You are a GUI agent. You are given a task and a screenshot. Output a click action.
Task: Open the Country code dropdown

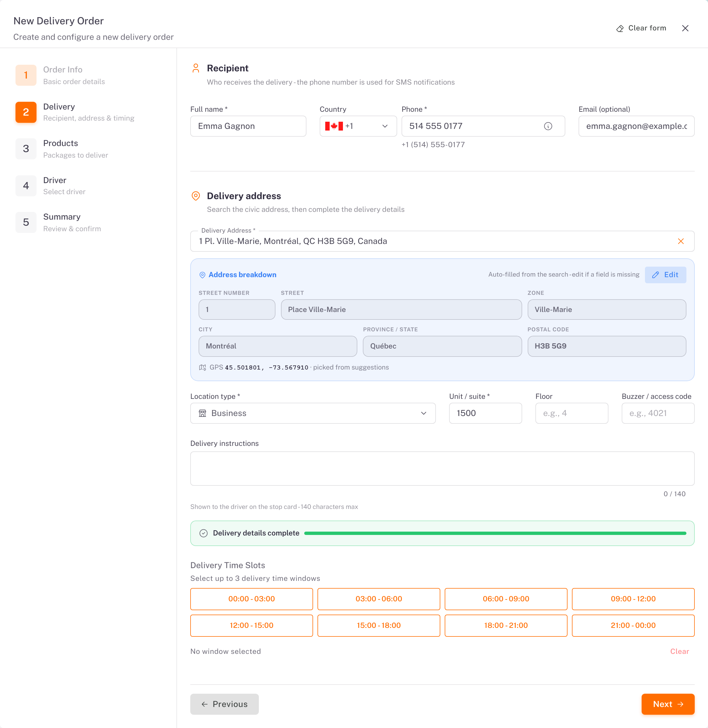pyautogui.click(x=358, y=126)
